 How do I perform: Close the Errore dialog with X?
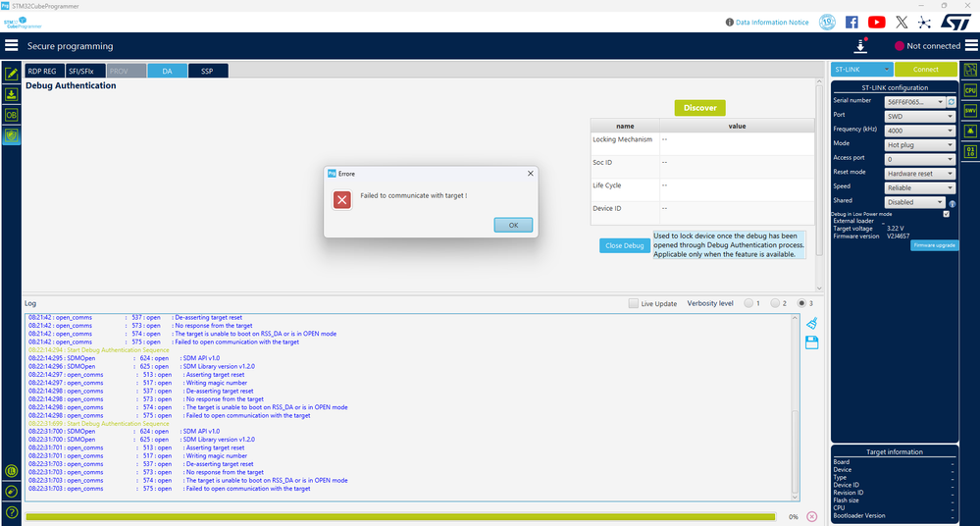[x=530, y=174]
